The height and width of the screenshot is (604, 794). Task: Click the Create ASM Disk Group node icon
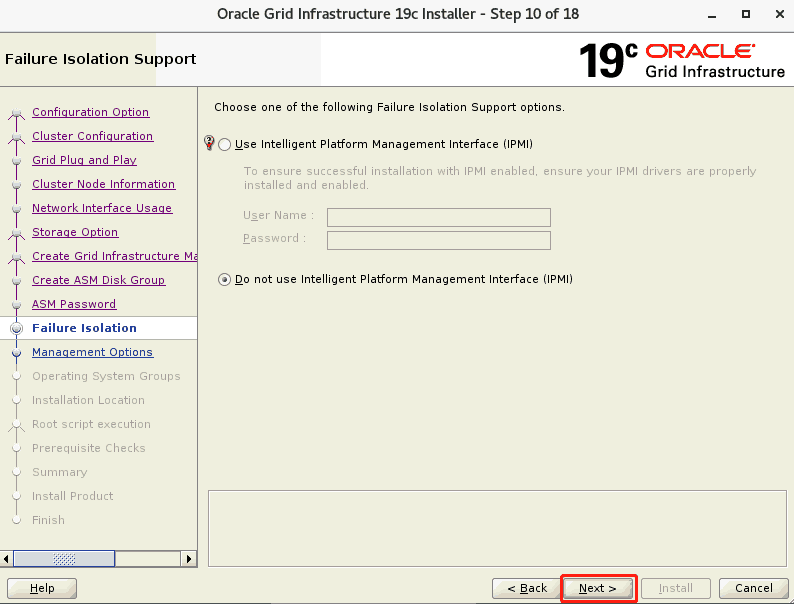pyautogui.click(x=17, y=280)
